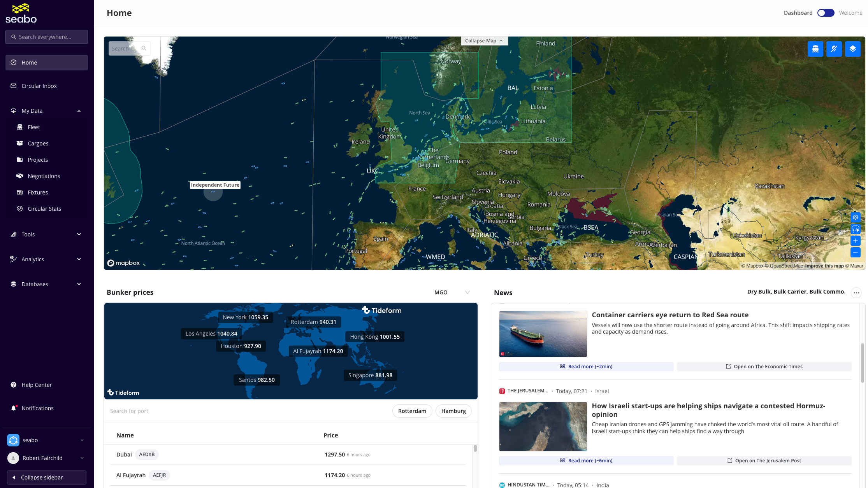Click the Search everywhere field
868x488 pixels.
(47, 37)
